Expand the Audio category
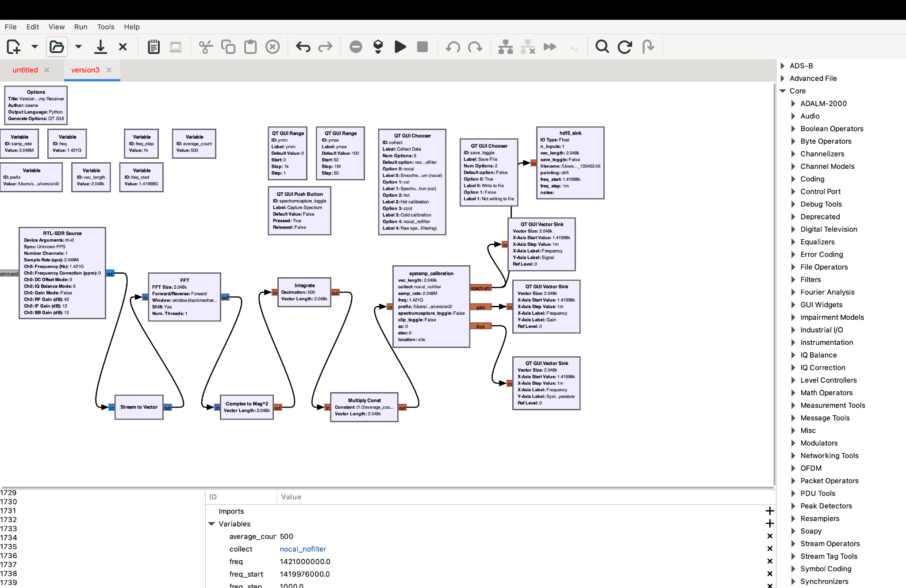The height and width of the screenshot is (588, 906). point(793,116)
